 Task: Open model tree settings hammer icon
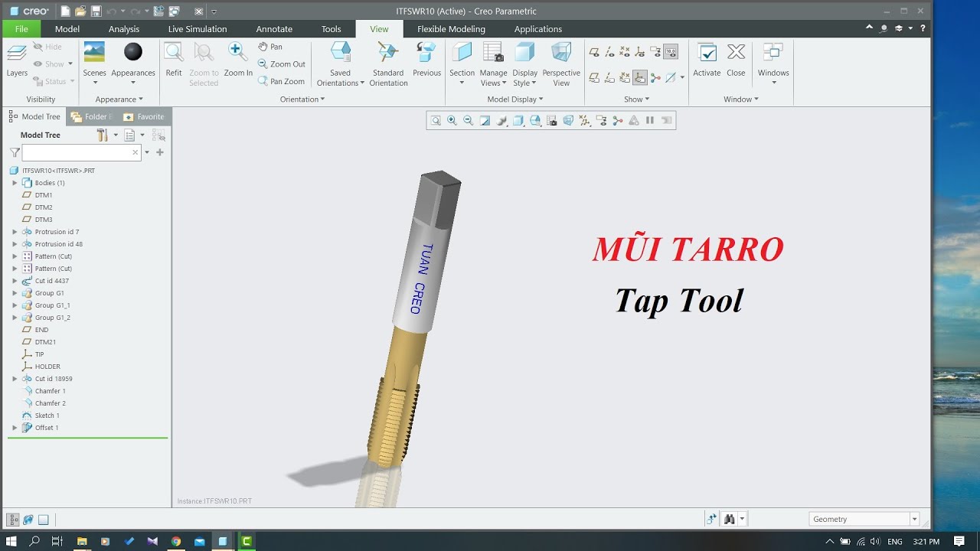[103, 135]
